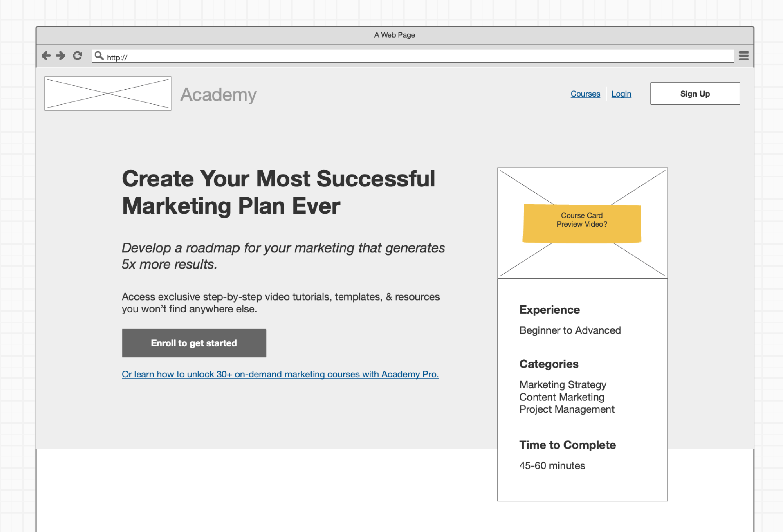Click the Academy title text

click(x=218, y=95)
